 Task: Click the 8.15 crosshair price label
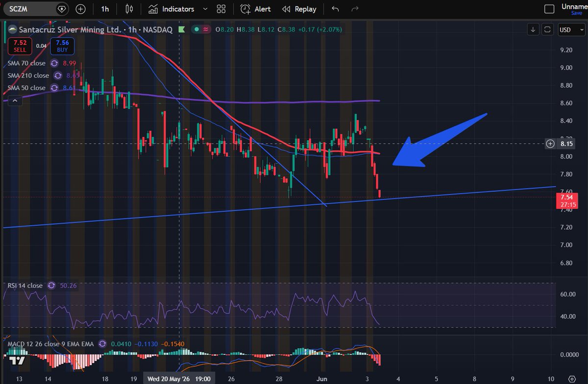pos(567,144)
